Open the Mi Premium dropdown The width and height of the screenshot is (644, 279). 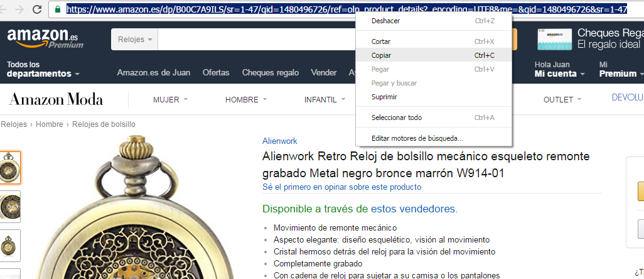(621, 69)
